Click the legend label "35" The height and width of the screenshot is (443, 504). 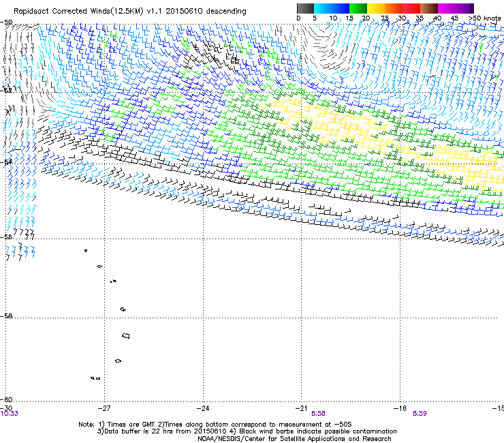click(x=420, y=18)
